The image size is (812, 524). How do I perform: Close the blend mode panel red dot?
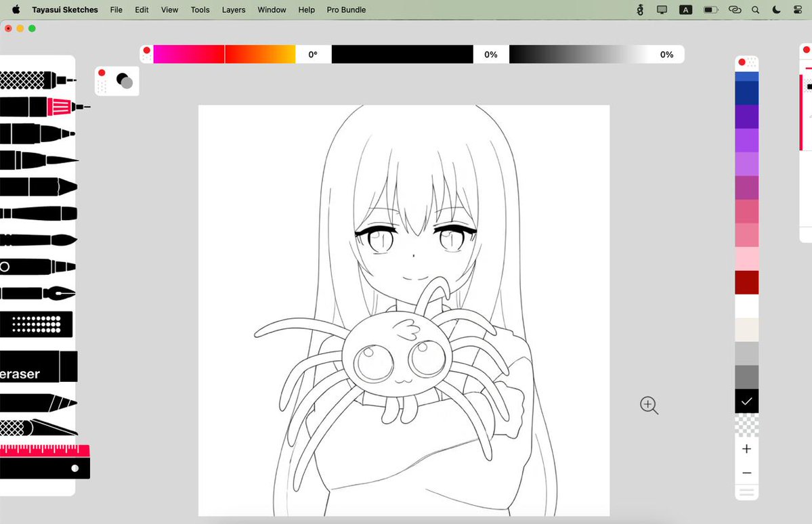coord(102,72)
